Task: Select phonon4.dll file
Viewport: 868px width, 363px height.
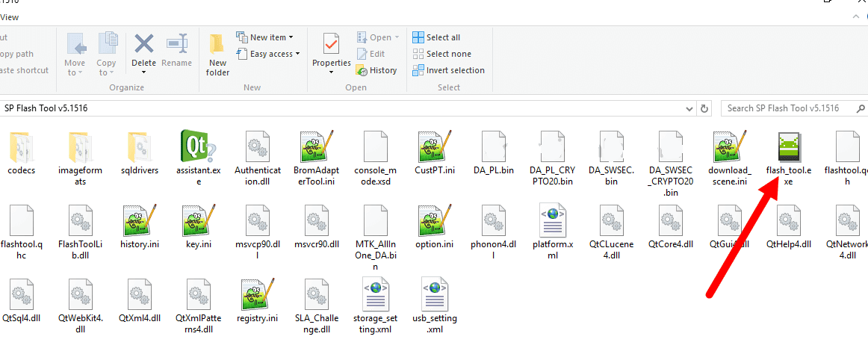Action: click(494, 232)
